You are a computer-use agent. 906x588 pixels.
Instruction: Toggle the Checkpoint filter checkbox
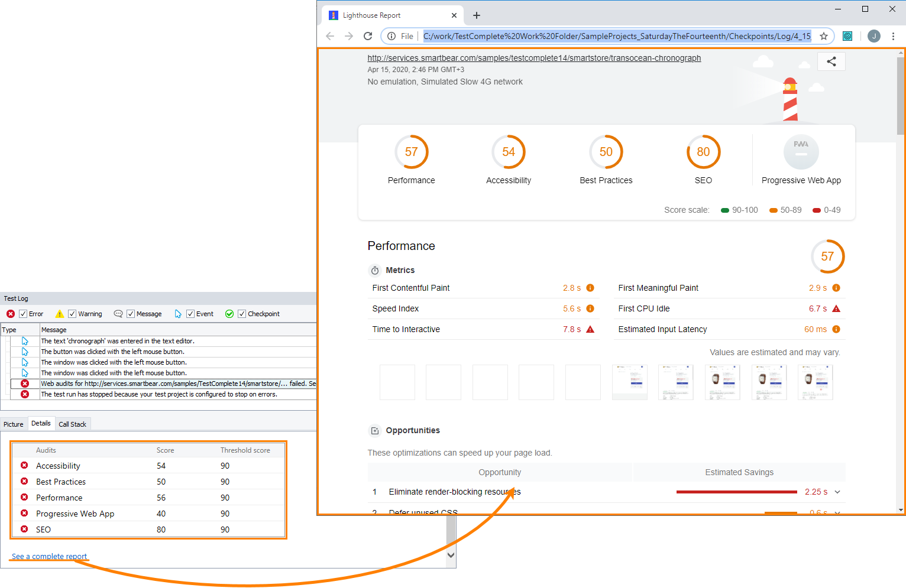[x=242, y=314]
